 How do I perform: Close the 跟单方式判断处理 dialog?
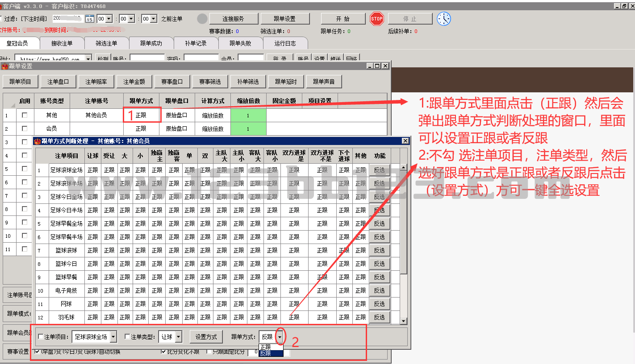[x=405, y=141]
